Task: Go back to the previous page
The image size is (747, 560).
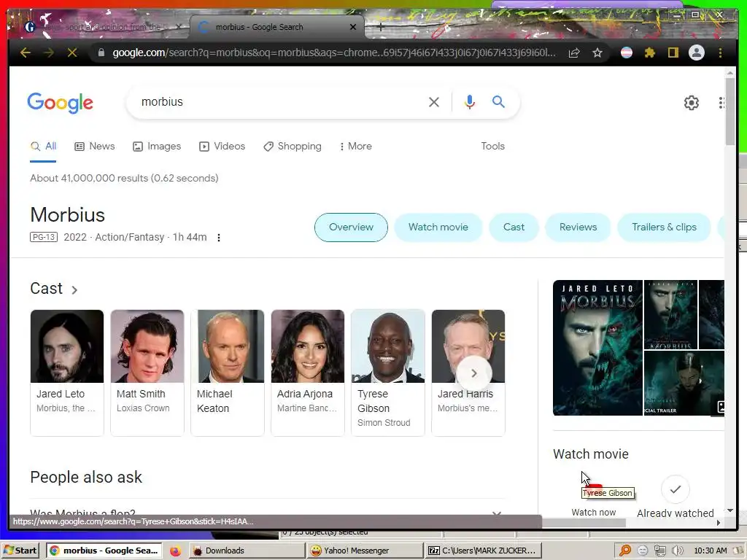Action: coord(26,52)
